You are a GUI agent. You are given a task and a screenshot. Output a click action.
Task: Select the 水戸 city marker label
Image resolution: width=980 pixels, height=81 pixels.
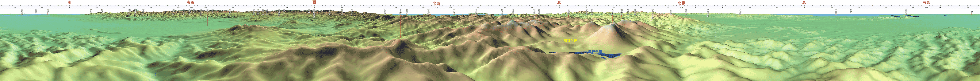click(851, 11)
